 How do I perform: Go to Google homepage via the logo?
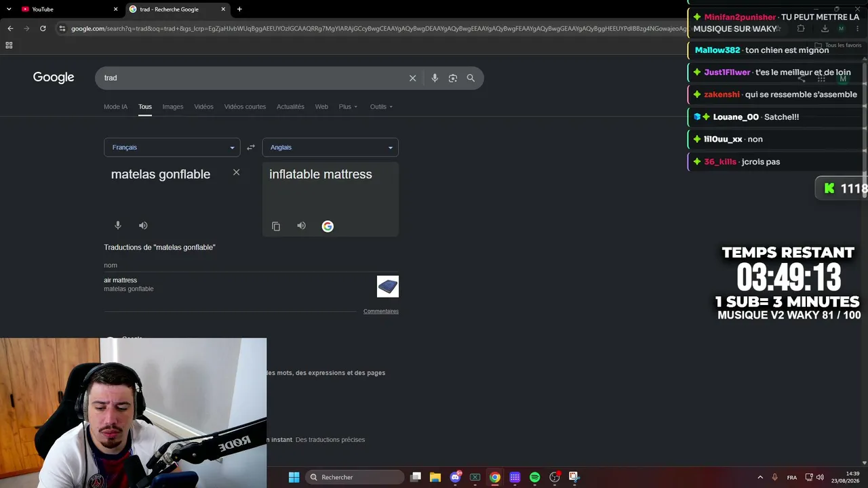click(54, 77)
